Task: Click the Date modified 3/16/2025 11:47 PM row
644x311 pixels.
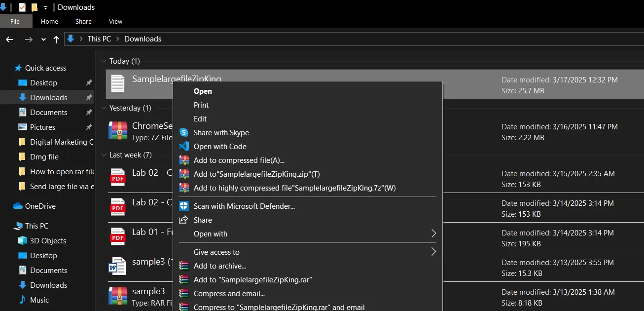Action: coord(560,127)
